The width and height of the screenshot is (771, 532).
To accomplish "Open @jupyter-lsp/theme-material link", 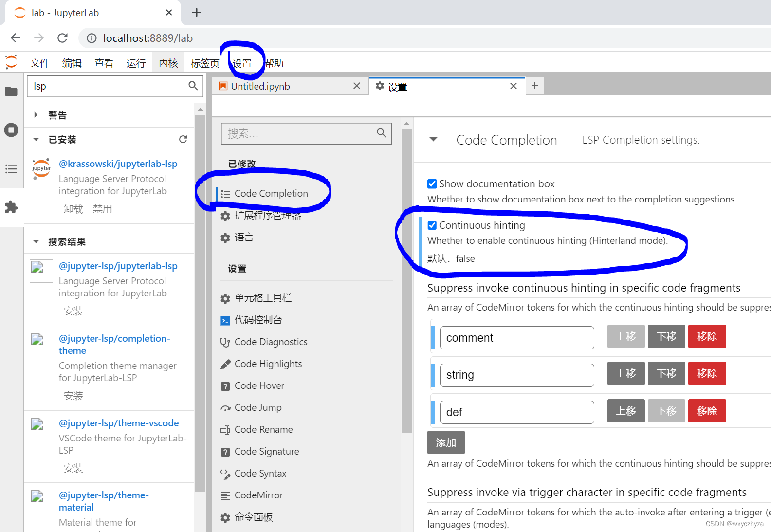I will click(x=104, y=501).
